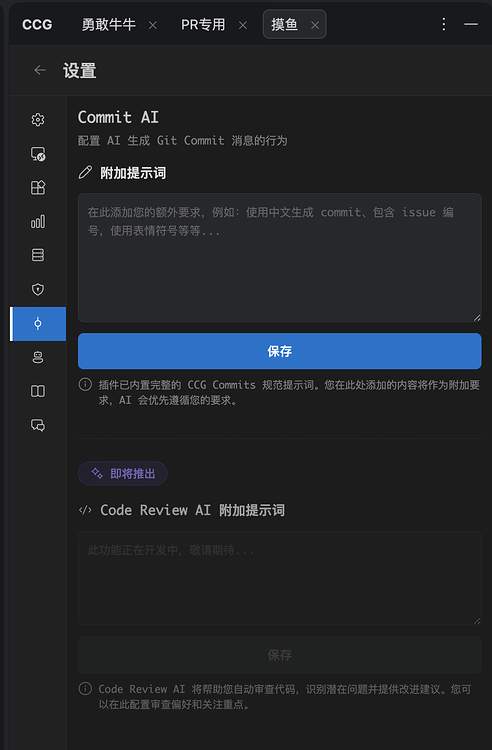Click the info icon beside the Code Review AI note
The height and width of the screenshot is (750, 492).
(85, 689)
